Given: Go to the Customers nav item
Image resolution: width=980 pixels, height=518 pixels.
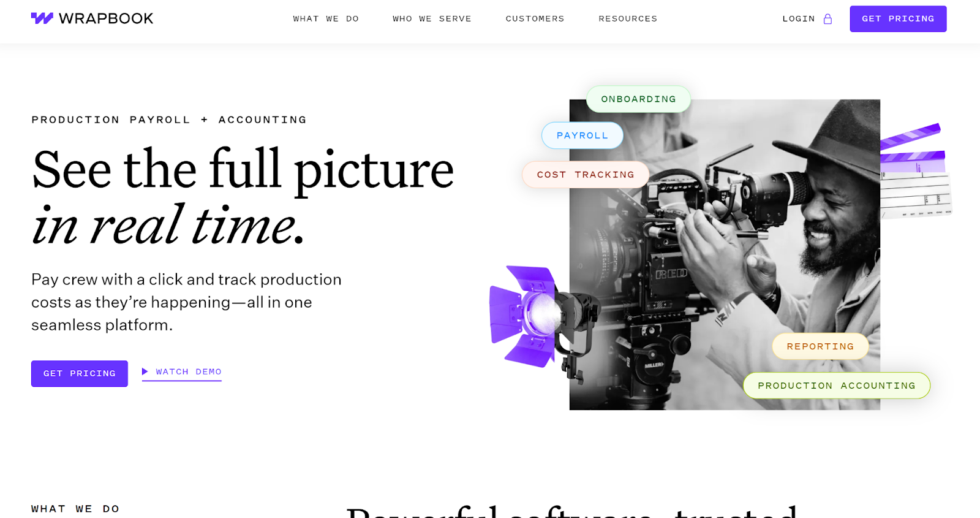Looking at the screenshot, I should tap(535, 19).
